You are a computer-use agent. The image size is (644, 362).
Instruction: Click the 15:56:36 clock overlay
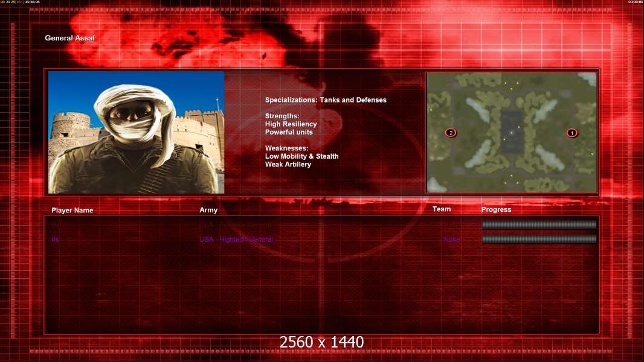pos(32,2)
